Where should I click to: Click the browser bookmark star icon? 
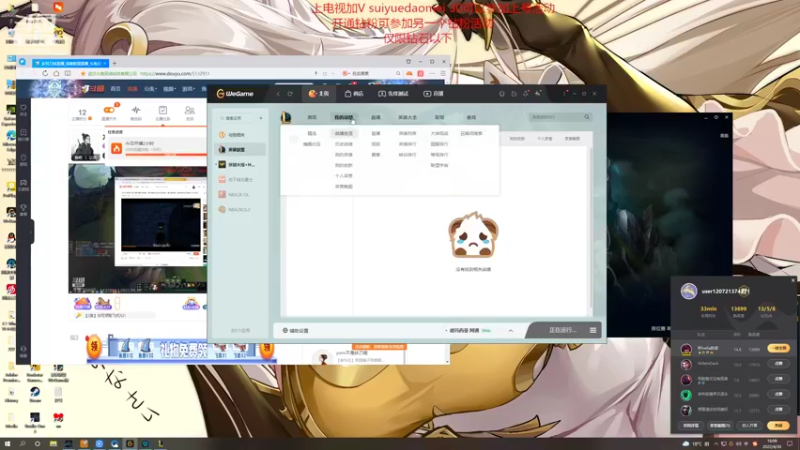[x=83, y=73]
